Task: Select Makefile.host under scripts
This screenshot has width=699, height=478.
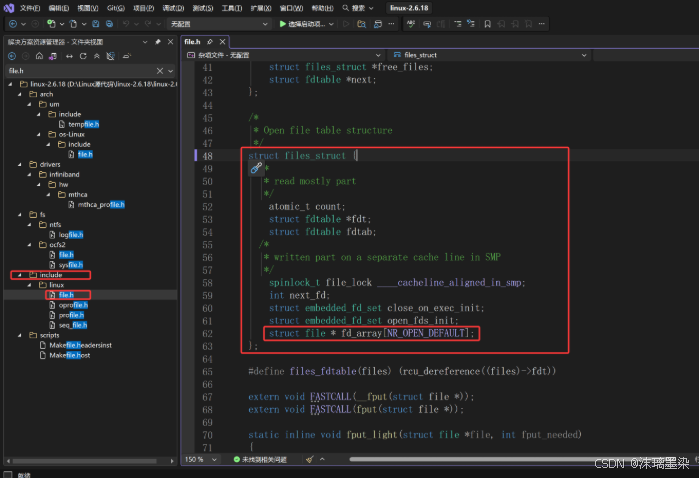Action: [70, 355]
